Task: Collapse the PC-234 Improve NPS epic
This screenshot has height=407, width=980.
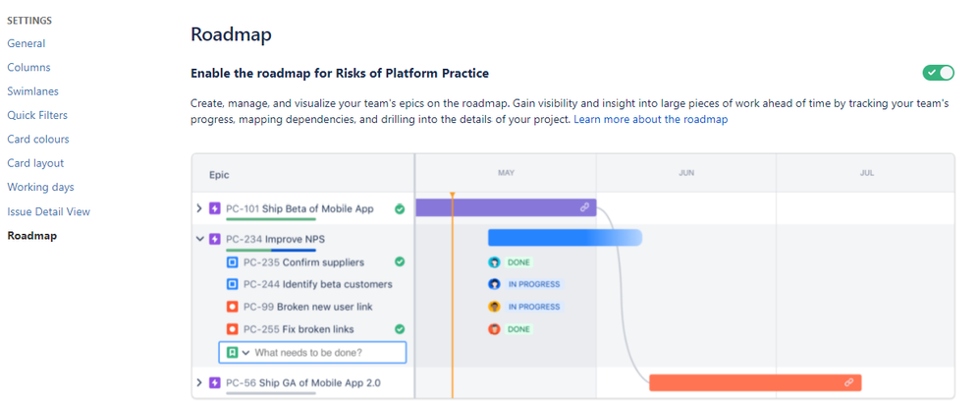Action: tap(199, 238)
